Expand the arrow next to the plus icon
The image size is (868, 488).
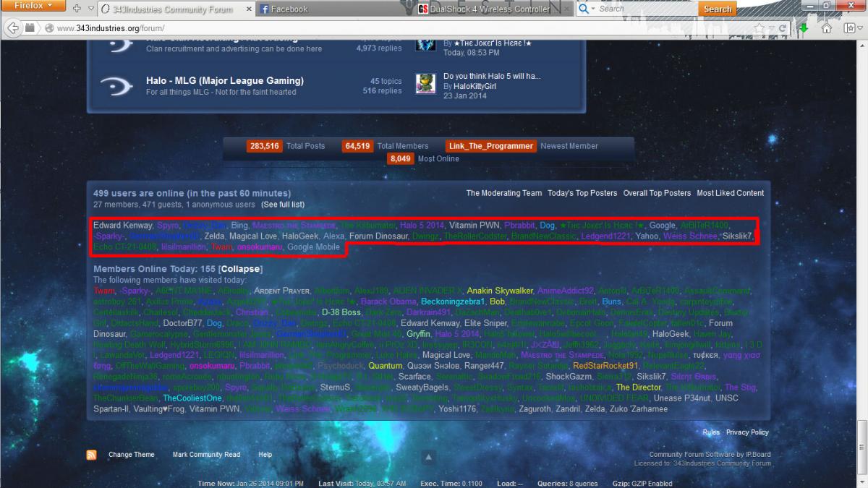(90, 9)
